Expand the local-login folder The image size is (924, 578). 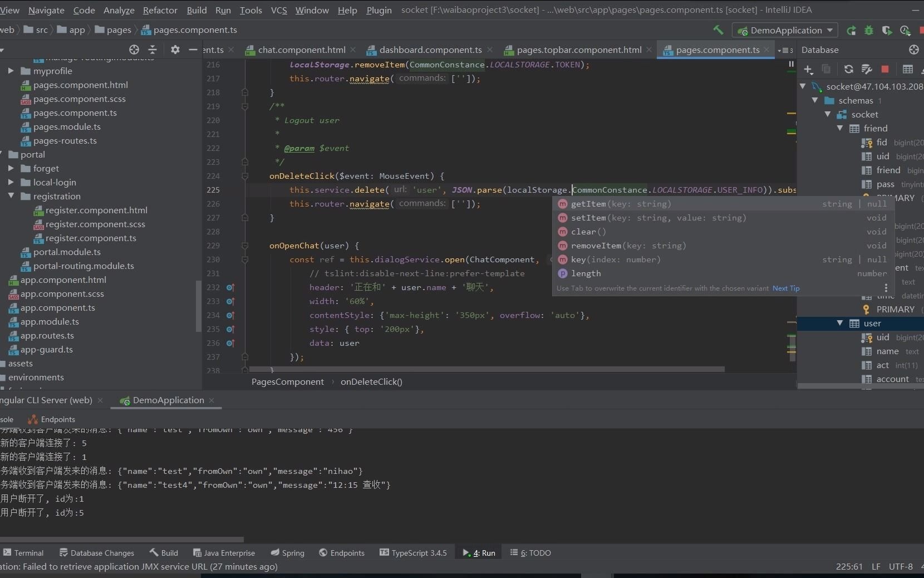(x=11, y=182)
